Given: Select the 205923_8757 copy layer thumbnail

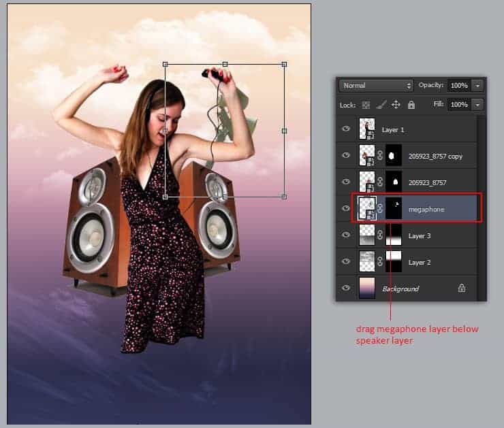Looking at the screenshot, I should coord(366,155).
